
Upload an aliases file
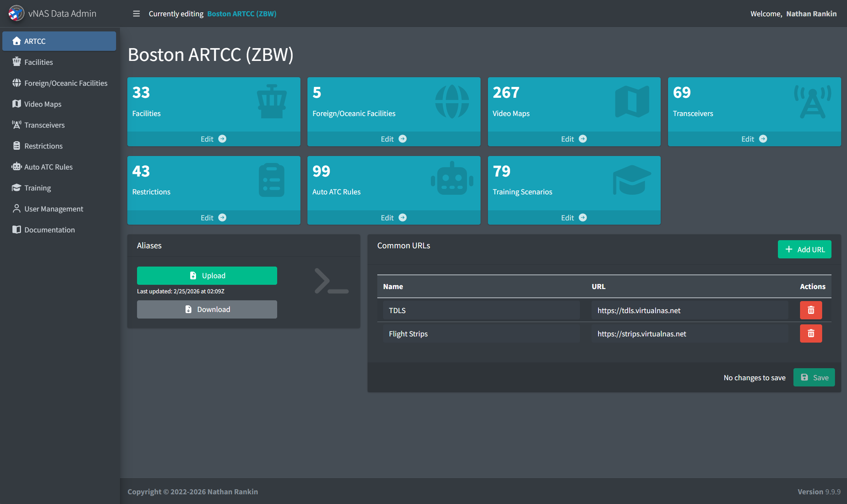[207, 275]
